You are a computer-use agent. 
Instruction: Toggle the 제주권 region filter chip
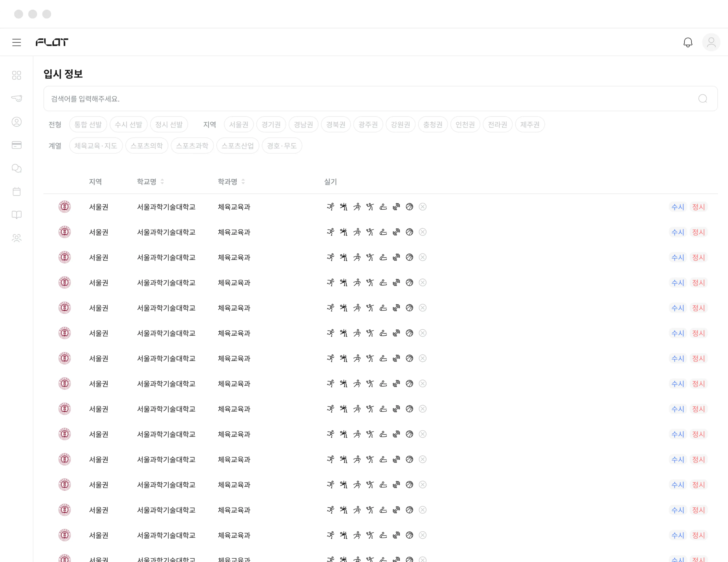[530, 124]
